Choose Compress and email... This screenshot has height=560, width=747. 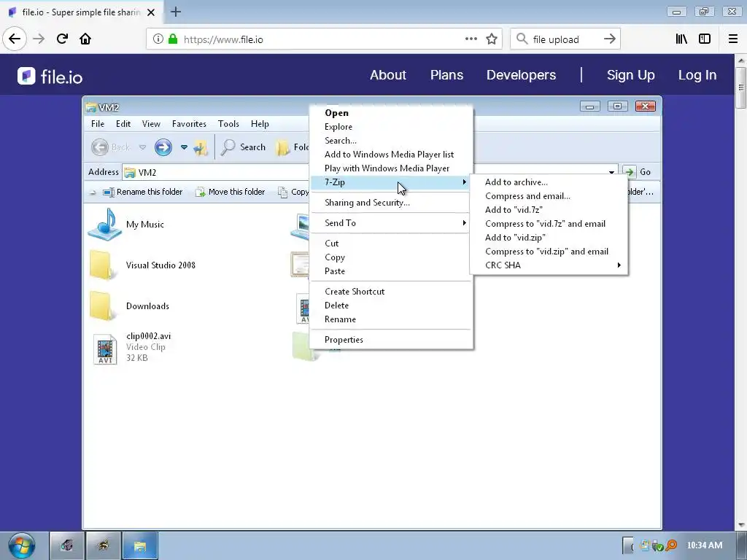tap(549, 195)
